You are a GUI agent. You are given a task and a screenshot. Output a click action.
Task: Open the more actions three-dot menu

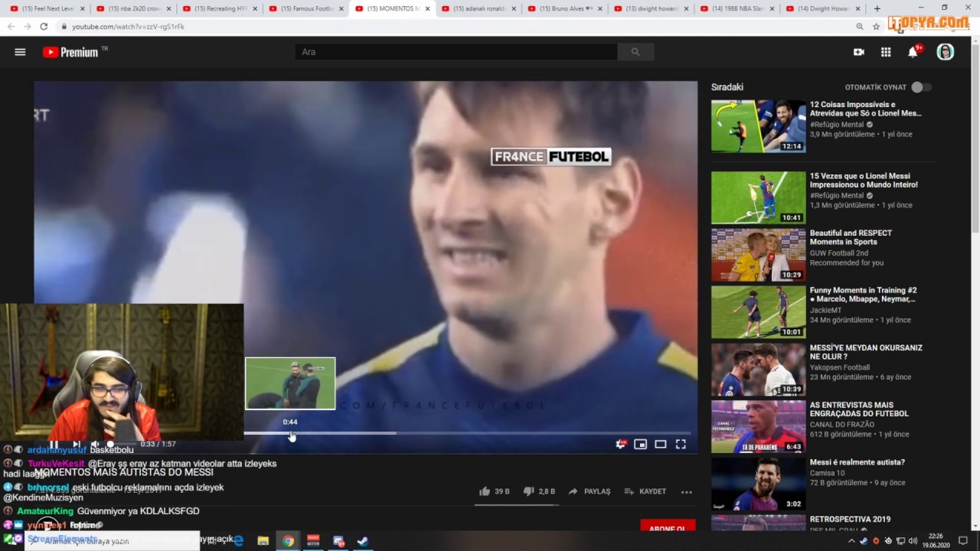pyautogui.click(x=687, y=491)
